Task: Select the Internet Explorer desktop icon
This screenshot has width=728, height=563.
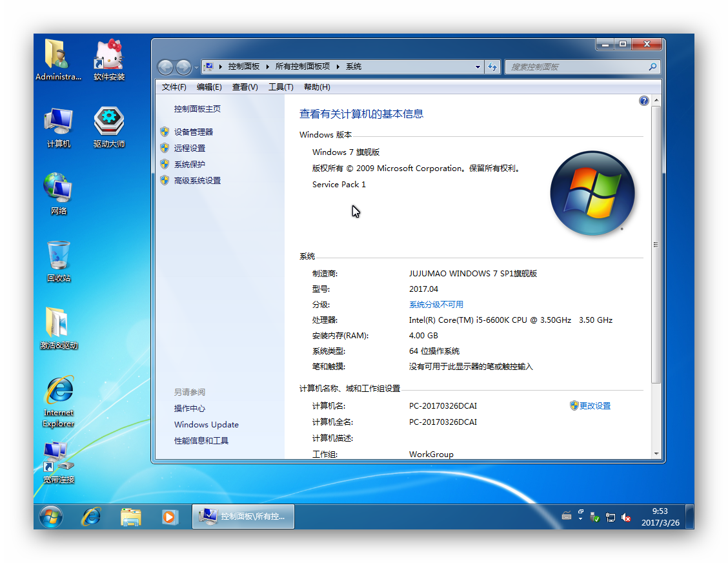Action: [x=59, y=402]
